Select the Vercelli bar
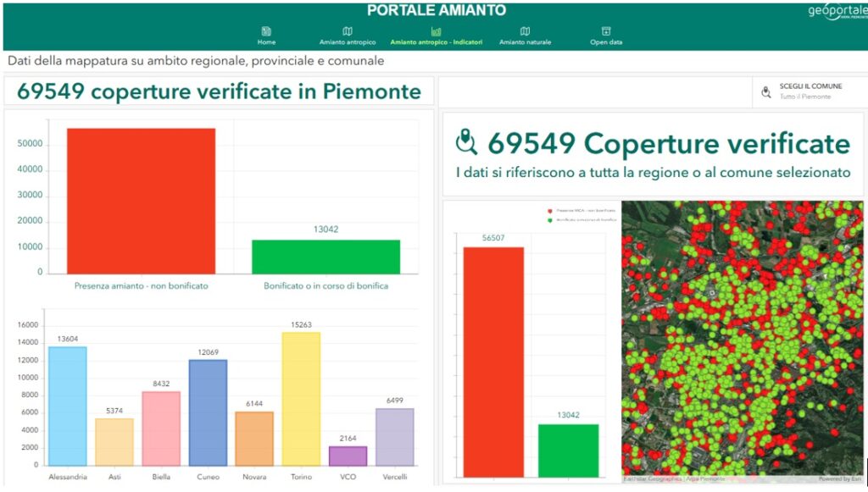 pyautogui.click(x=395, y=437)
